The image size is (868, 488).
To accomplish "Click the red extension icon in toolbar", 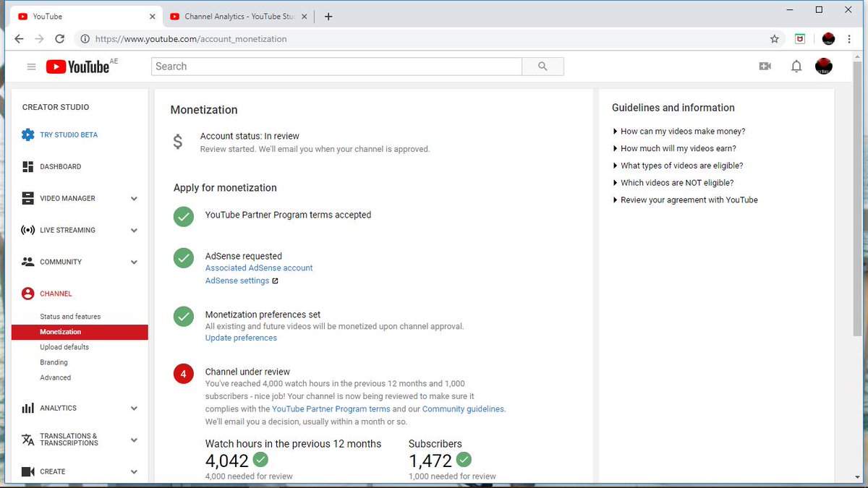I will (x=800, y=39).
